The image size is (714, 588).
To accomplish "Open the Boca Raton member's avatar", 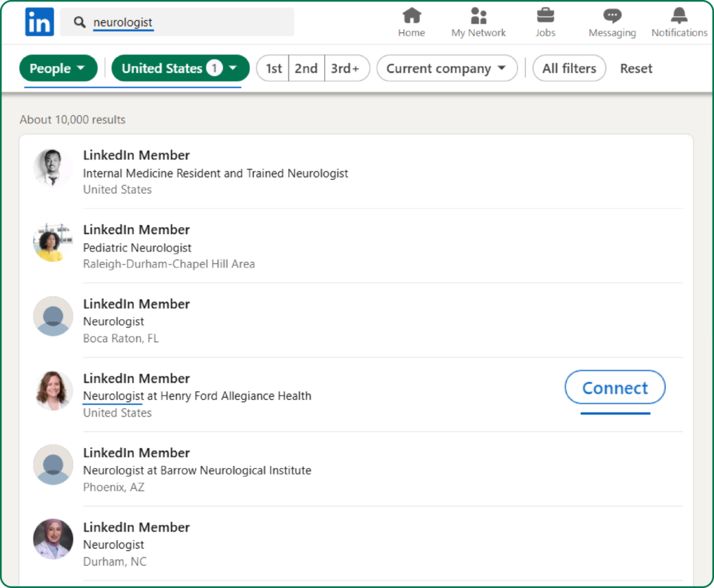I will [x=53, y=316].
